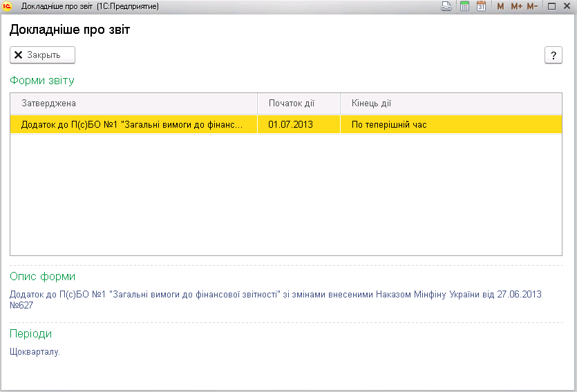
Task: Click the Закрыть button
Action: pos(42,55)
